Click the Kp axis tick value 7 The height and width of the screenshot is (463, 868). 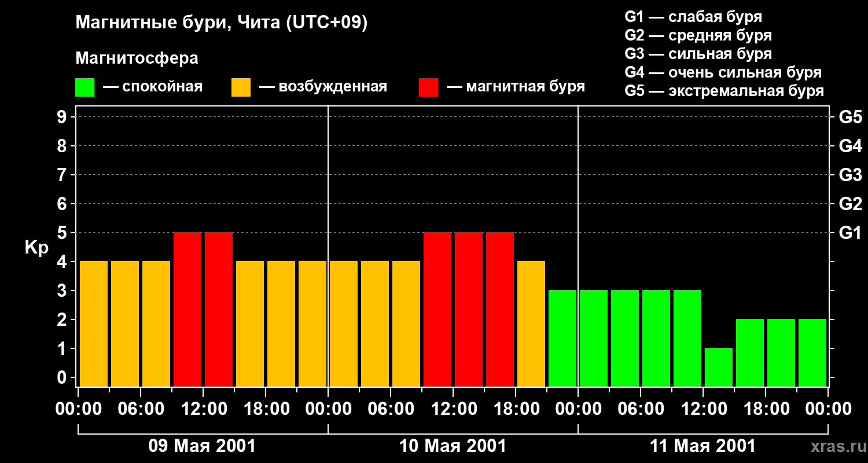[63, 175]
